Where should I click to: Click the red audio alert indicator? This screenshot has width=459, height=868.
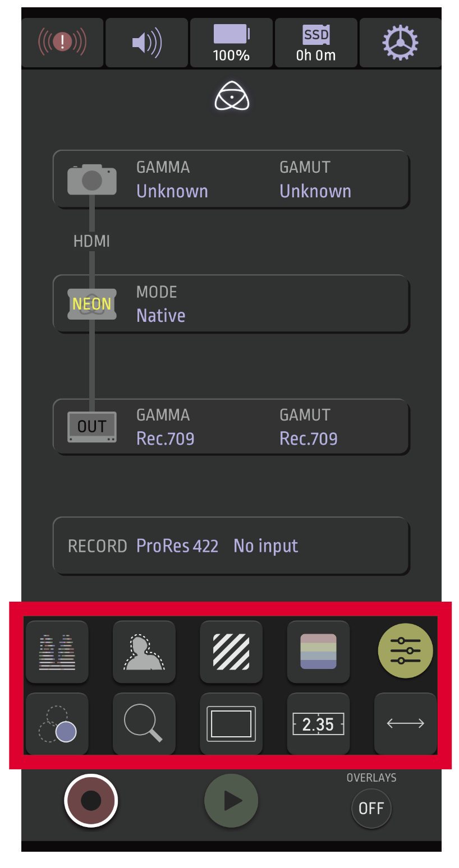tap(62, 43)
